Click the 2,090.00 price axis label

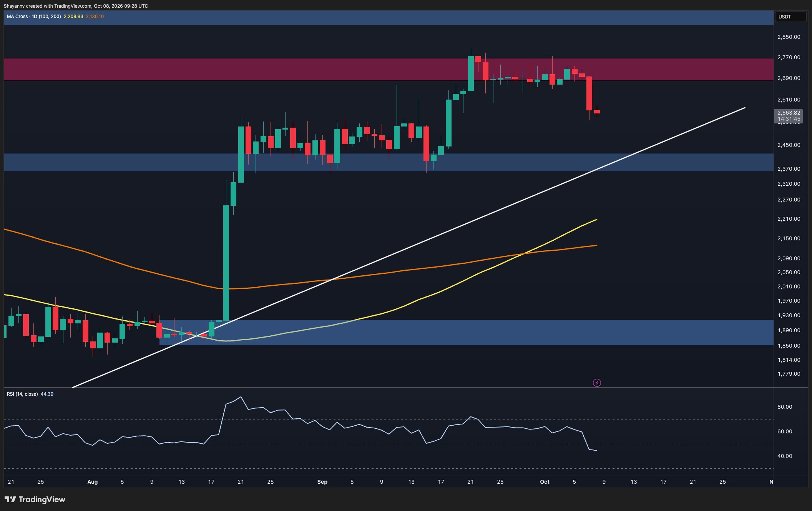789,258
